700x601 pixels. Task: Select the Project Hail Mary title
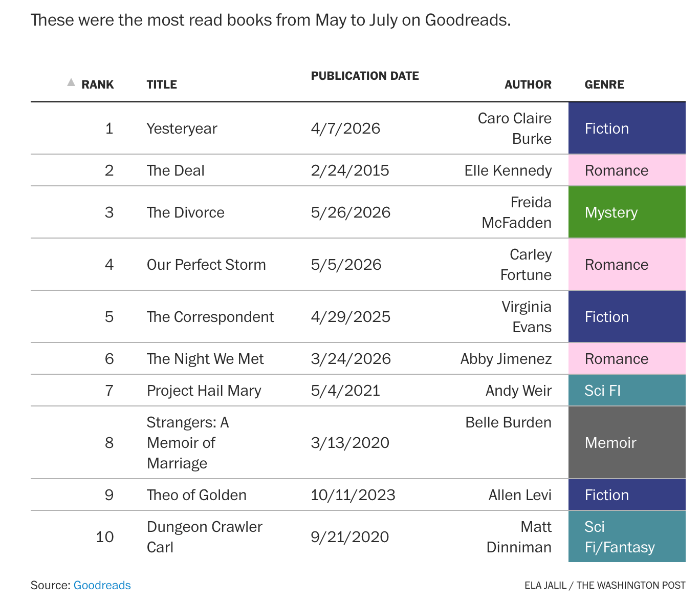coord(204,391)
